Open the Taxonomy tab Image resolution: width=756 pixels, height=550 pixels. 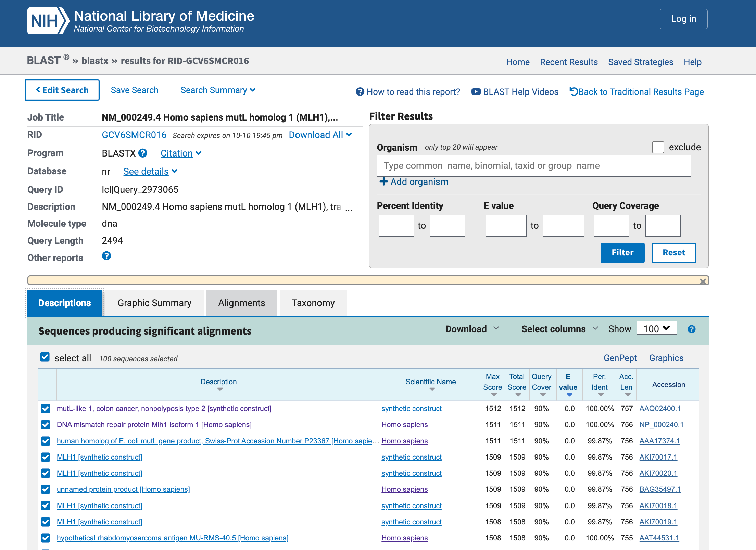pos(313,303)
